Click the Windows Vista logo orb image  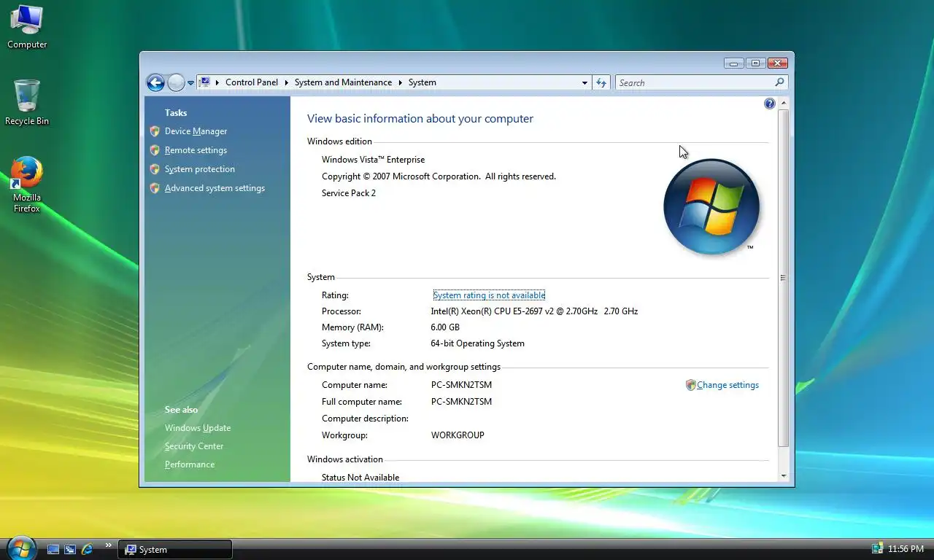[x=711, y=206]
